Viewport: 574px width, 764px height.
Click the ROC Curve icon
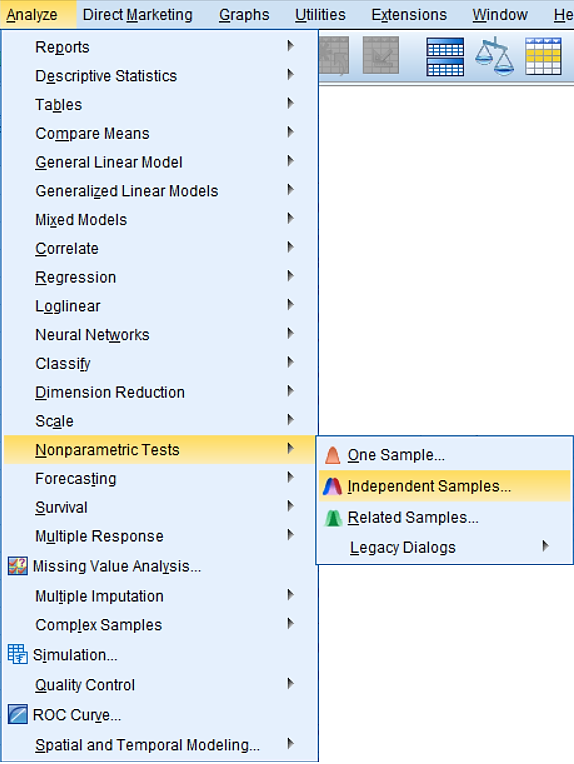pos(18,715)
